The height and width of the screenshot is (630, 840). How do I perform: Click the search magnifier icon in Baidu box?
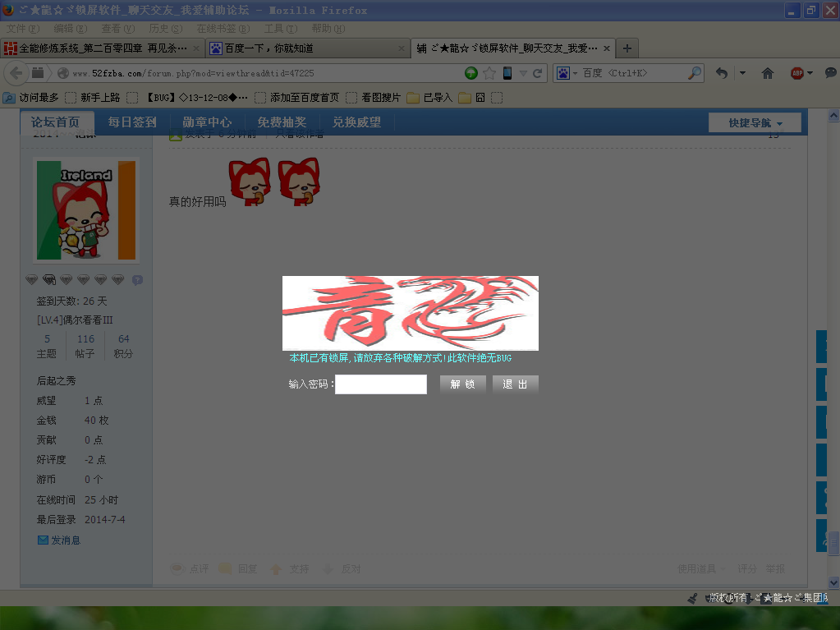click(x=695, y=73)
